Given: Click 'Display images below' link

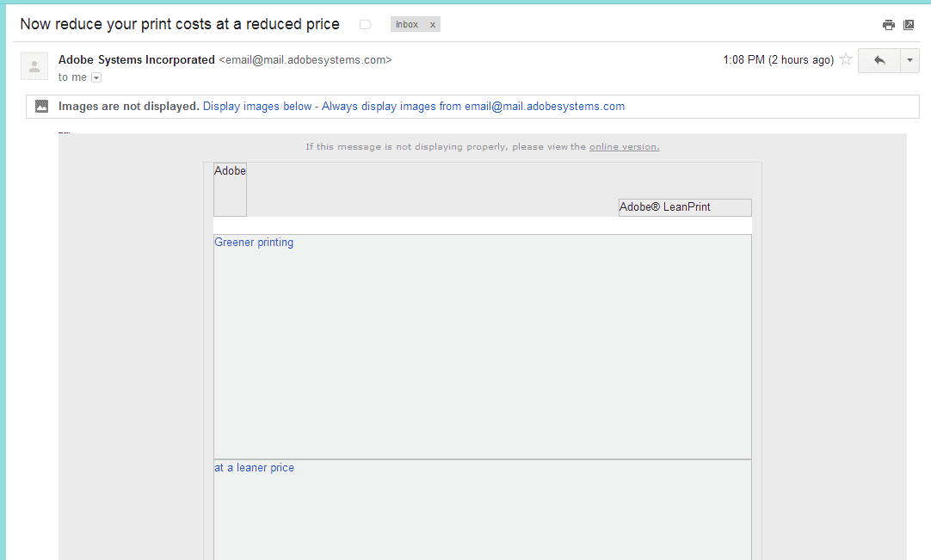Looking at the screenshot, I should [x=257, y=107].
